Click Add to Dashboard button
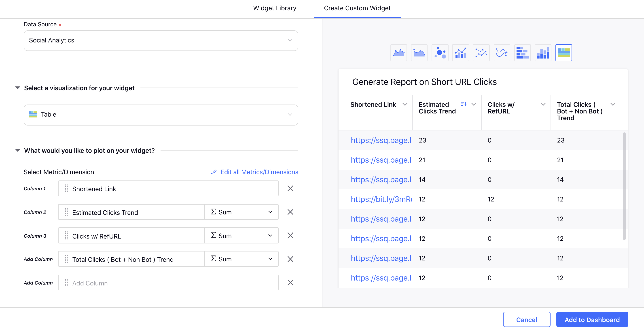Image resolution: width=644 pixels, height=331 pixels. pyautogui.click(x=592, y=320)
